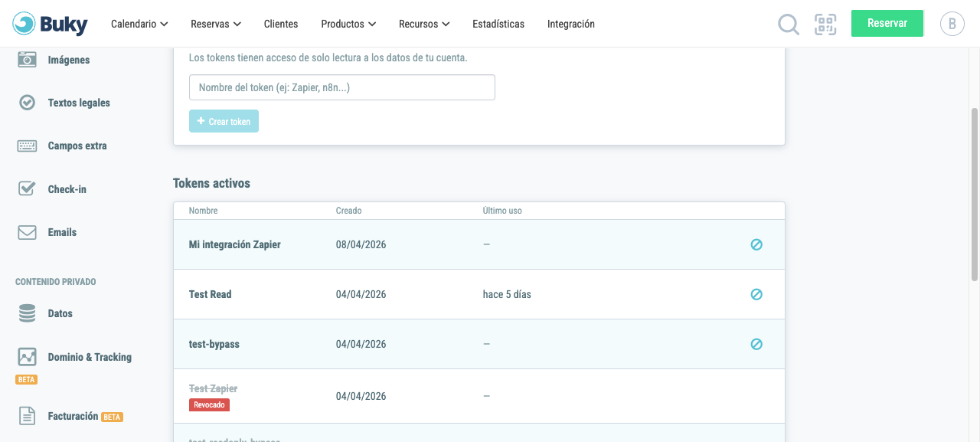This screenshot has width=980, height=442.
Task: Revoke the Test Read token
Action: click(x=756, y=294)
